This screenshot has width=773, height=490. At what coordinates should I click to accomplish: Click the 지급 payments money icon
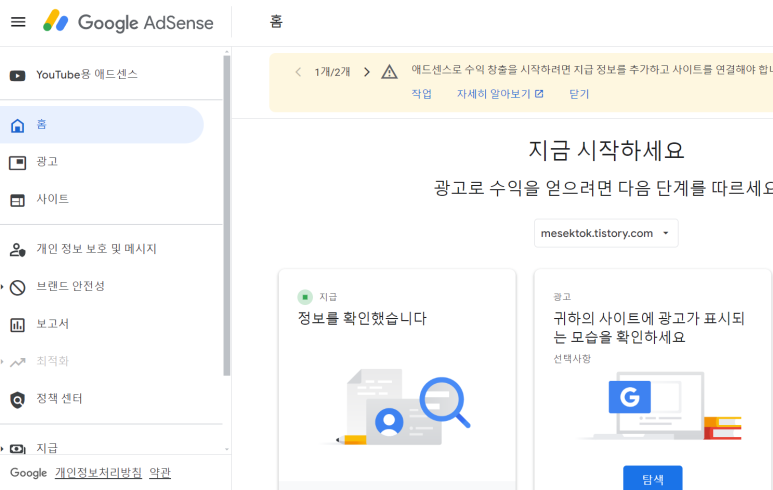coord(18,449)
